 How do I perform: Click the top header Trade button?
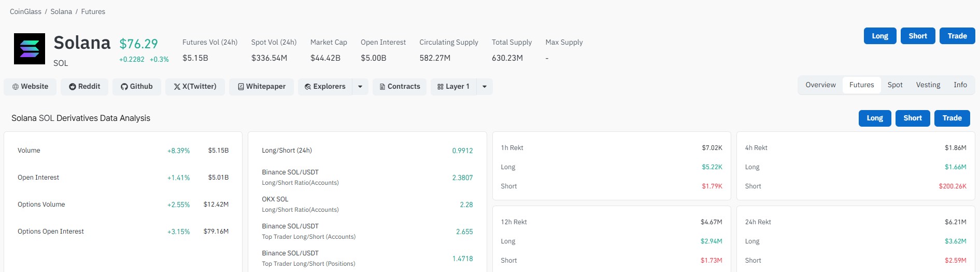point(957,36)
